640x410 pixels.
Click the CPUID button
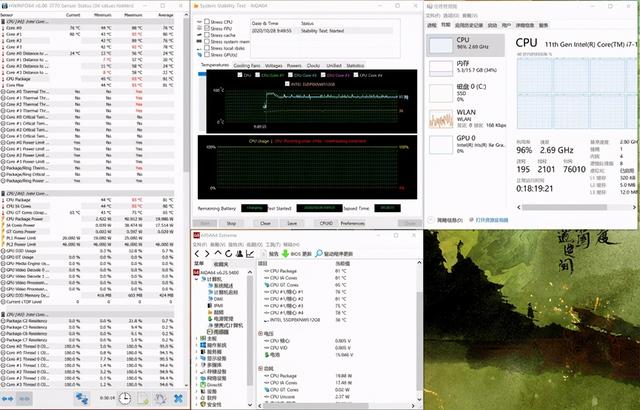tap(325, 224)
